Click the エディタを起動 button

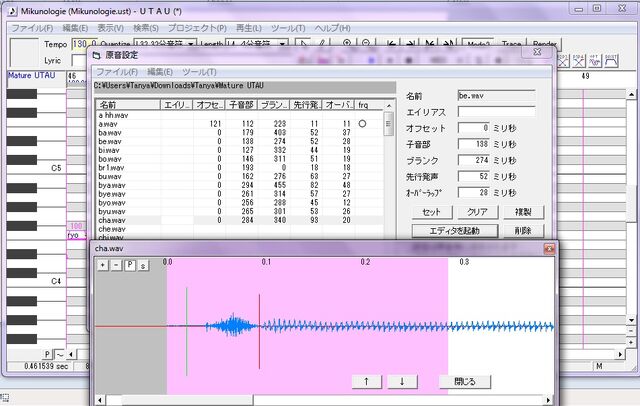tap(455, 231)
